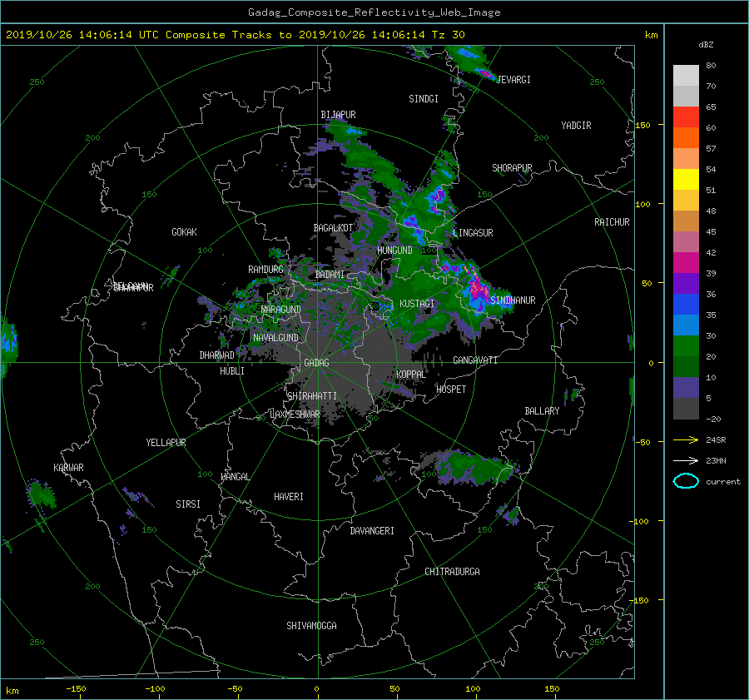Click the DAVANGERI city name
Screen dimensions: 749x700
click(372, 531)
